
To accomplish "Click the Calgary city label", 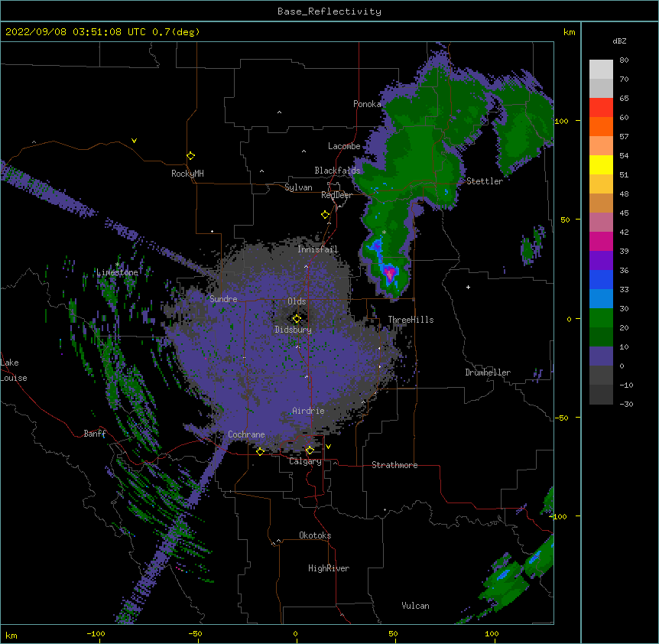I will tap(305, 461).
